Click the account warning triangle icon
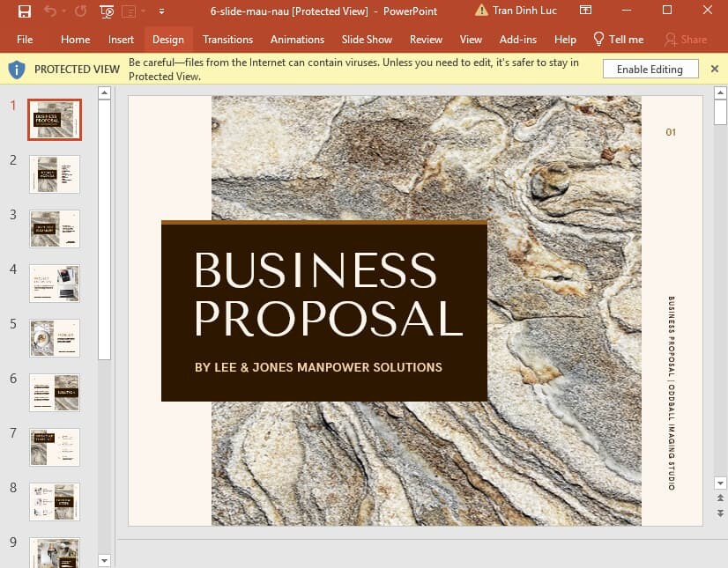 481,11
